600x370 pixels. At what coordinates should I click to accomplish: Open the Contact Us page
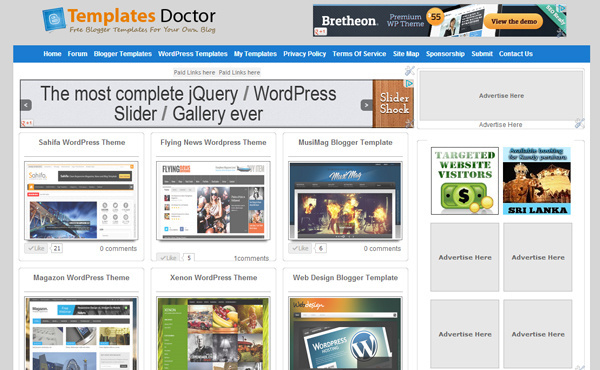(515, 54)
